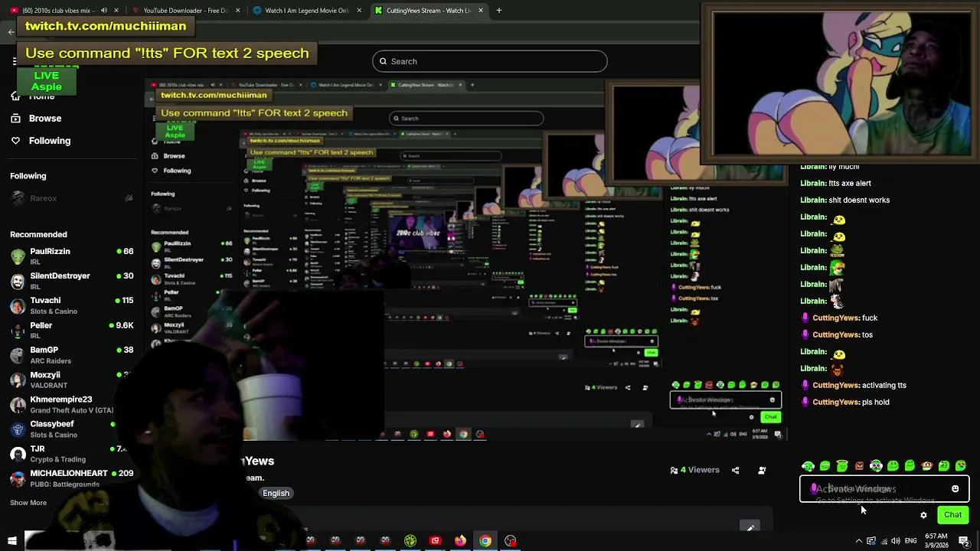Insert the heart-eyes emote at row end
This screenshot has width=980, height=551.
click(961, 465)
